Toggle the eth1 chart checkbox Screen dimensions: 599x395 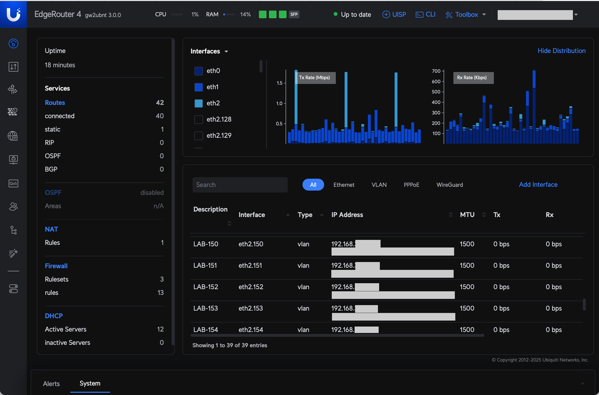(x=199, y=87)
